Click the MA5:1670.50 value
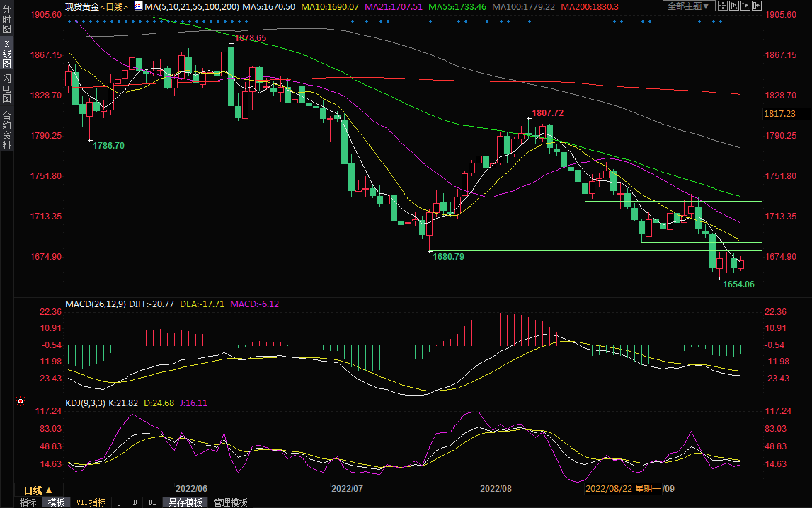 [269, 7]
